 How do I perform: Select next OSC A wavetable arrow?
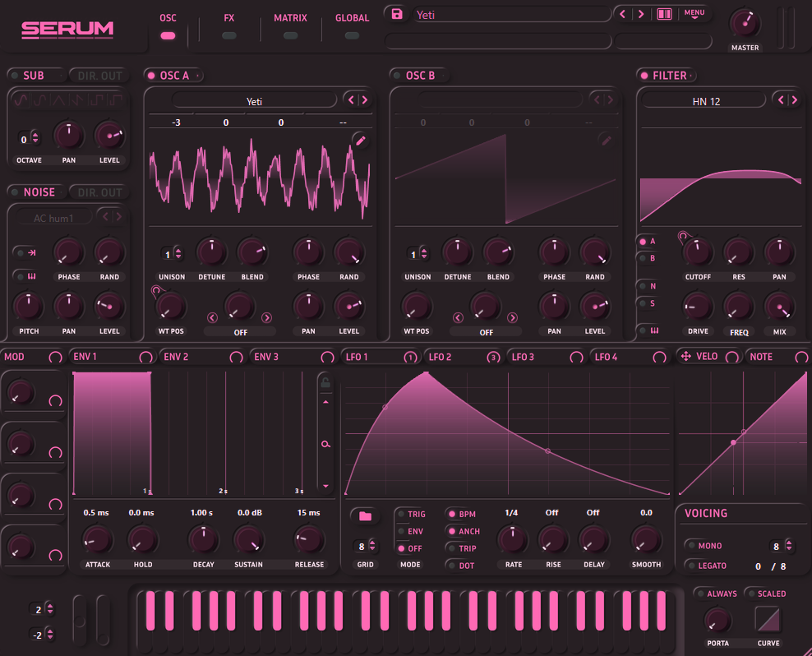365,99
